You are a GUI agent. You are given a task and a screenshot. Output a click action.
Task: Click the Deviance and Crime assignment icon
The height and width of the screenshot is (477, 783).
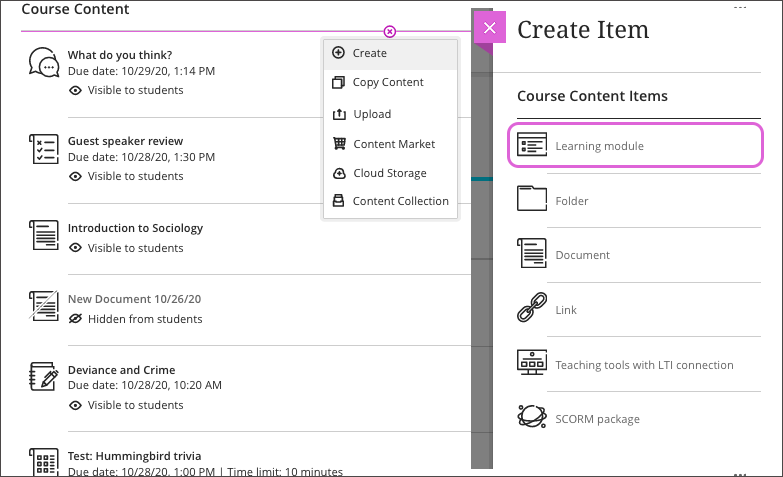point(44,377)
